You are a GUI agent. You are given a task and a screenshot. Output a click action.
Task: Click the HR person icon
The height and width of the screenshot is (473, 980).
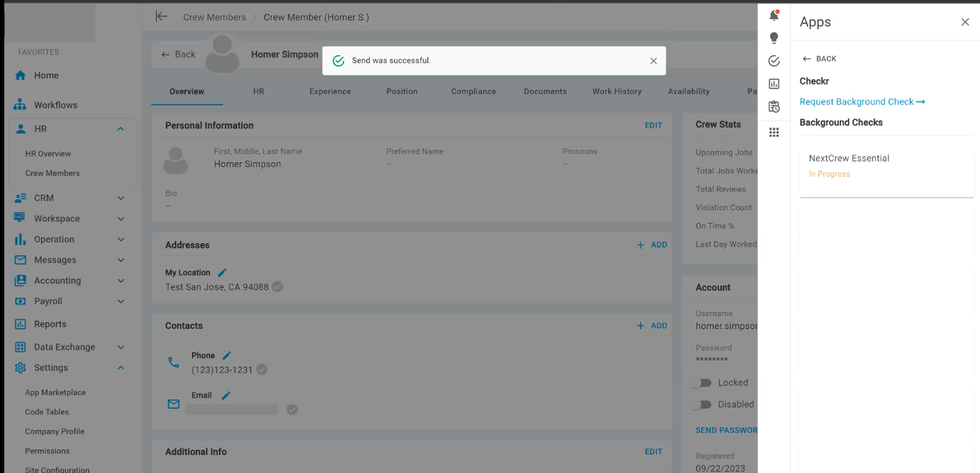tap(21, 128)
